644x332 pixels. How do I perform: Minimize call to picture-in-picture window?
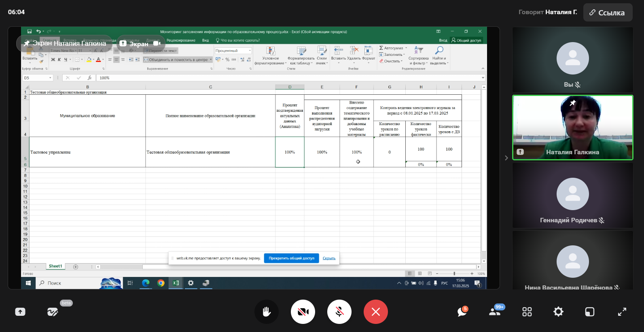coord(589,312)
